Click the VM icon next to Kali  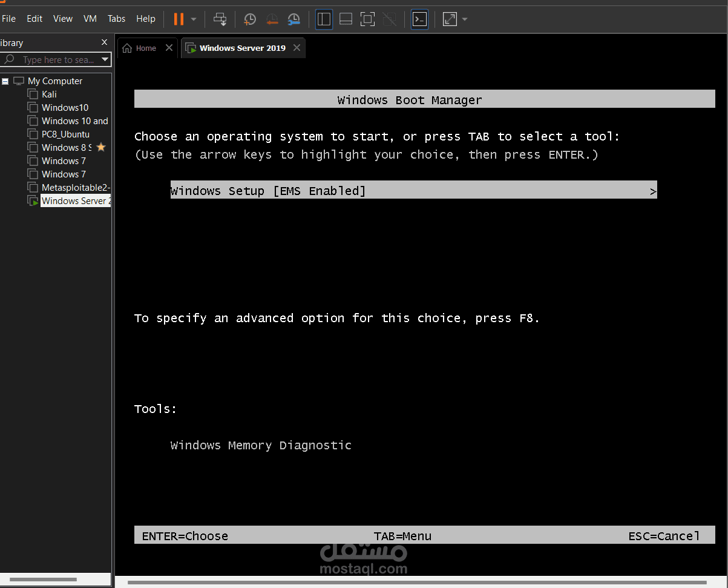pos(33,94)
